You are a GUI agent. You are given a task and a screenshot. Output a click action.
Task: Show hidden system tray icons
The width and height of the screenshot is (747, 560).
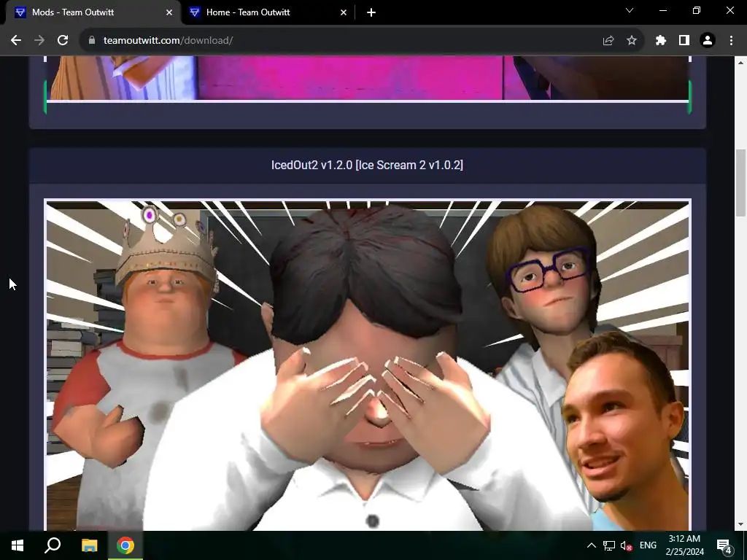click(x=591, y=545)
